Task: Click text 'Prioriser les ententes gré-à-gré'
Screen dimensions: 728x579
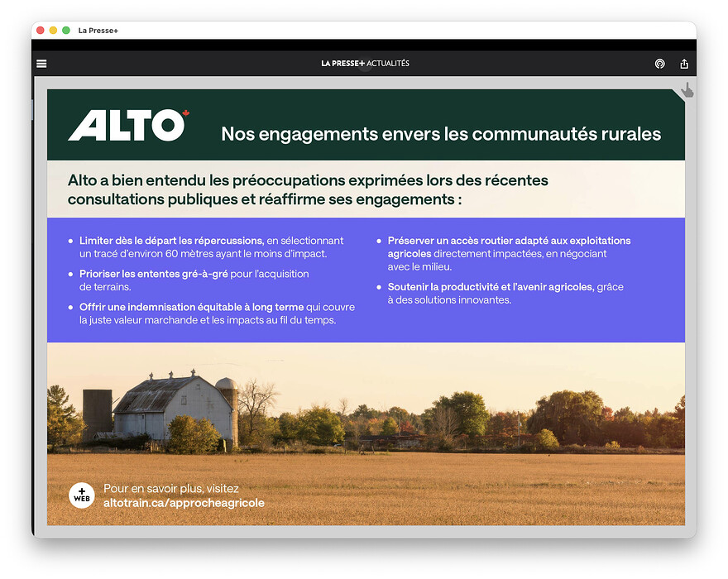Action: tap(154, 274)
